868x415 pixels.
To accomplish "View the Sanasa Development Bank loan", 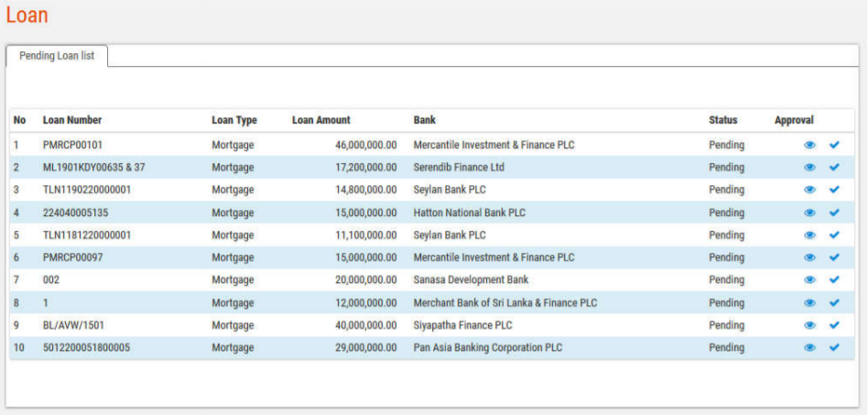I will tap(809, 279).
